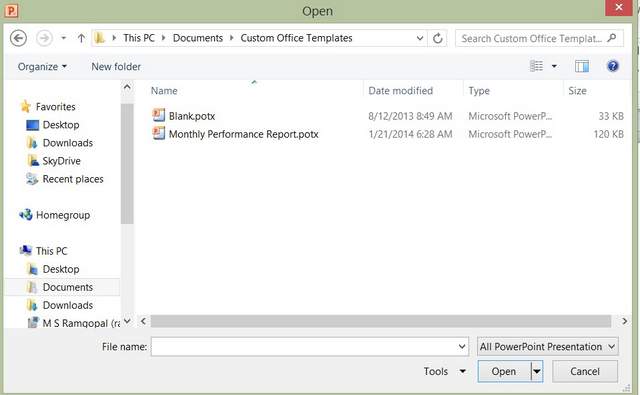640x395 pixels.
Task: Click the navigation pane scroll down arrow
Action: coord(127,321)
